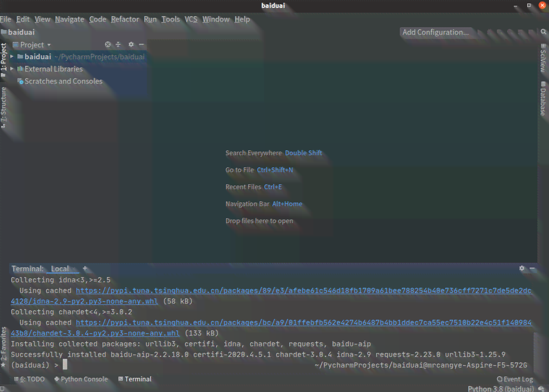Image resolution: width=549 pixels, height=392 pixels.
Task: Expand External Libraries node
Action: click(x=12, y=69)
